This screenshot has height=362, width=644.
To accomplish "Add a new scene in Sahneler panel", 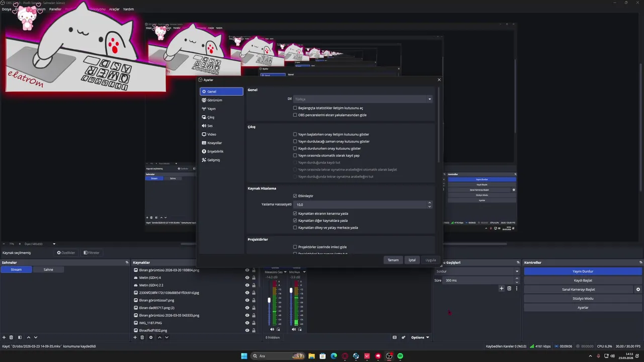I will (4, 337).
